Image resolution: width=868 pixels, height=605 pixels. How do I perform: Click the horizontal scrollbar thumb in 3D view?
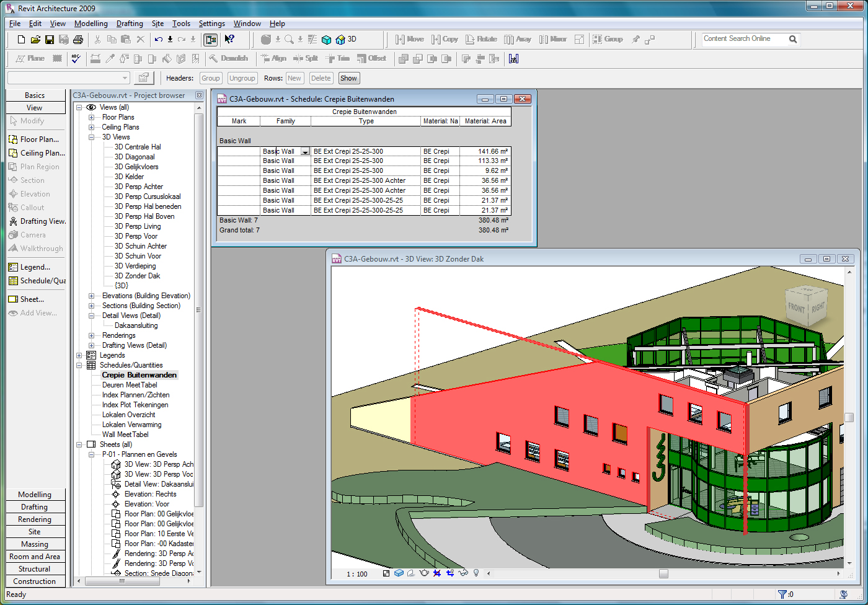[663, 573]
